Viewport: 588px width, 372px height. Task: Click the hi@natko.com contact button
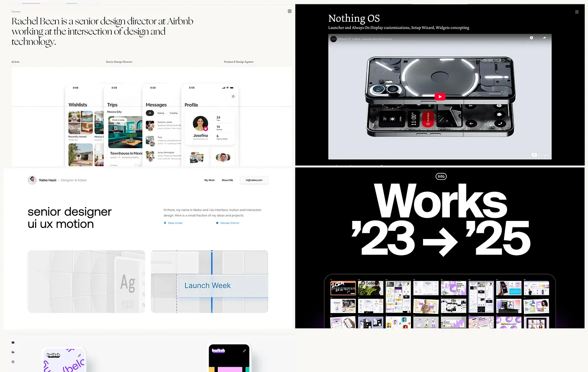[254, 180]
